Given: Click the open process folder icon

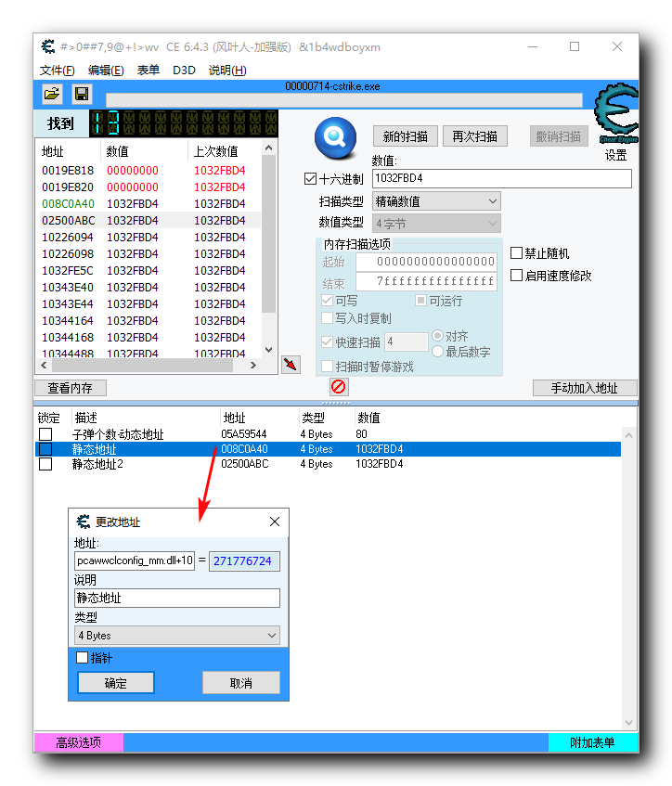Looking at the screenshot, I should coord(52,94).
